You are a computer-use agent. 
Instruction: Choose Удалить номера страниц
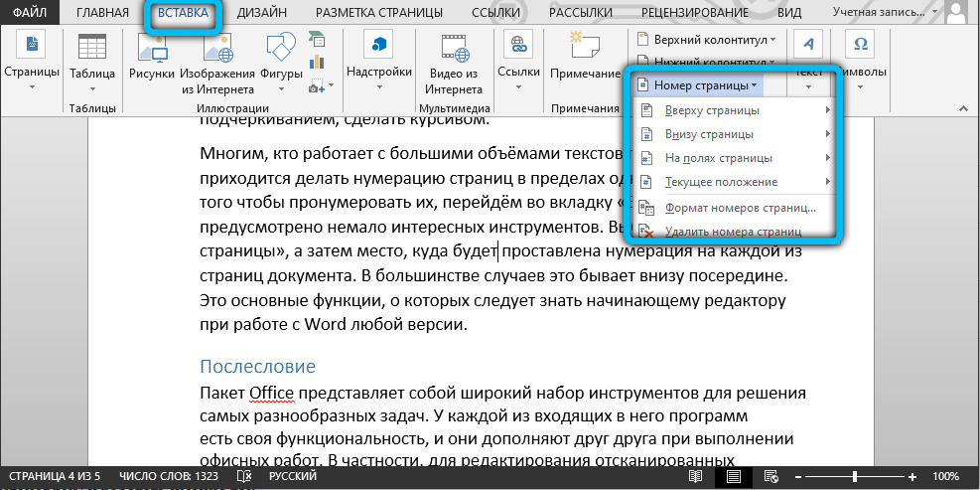click(x=737, y=232)
